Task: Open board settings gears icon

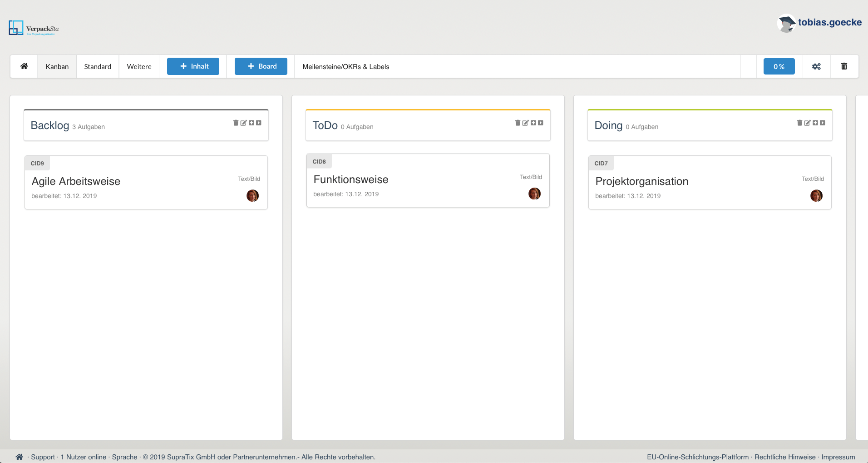Action: click(816, 66)
